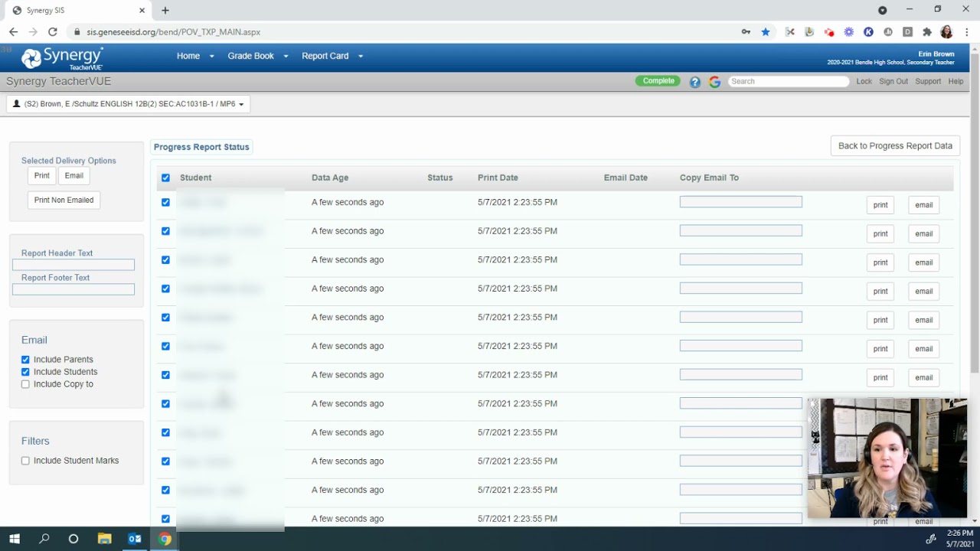This screenshot has height=551, width=980.
Task: Click print button in the first student row
Action: pos(880,205)
